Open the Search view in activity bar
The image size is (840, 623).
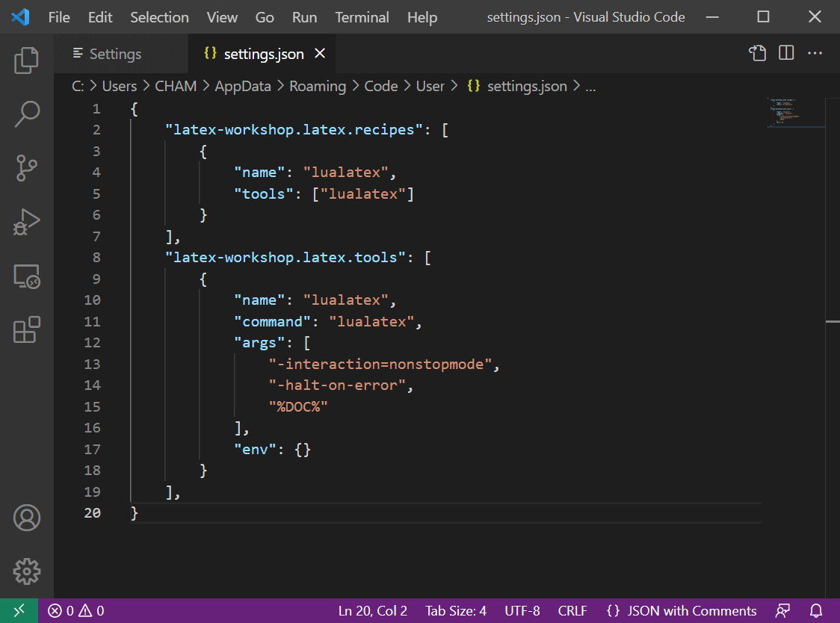pos(27,114)
